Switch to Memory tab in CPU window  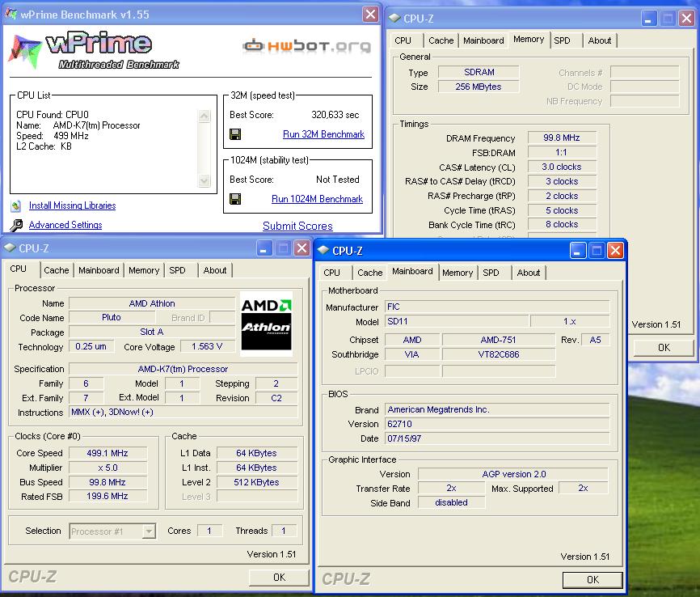tap(144, 270)
